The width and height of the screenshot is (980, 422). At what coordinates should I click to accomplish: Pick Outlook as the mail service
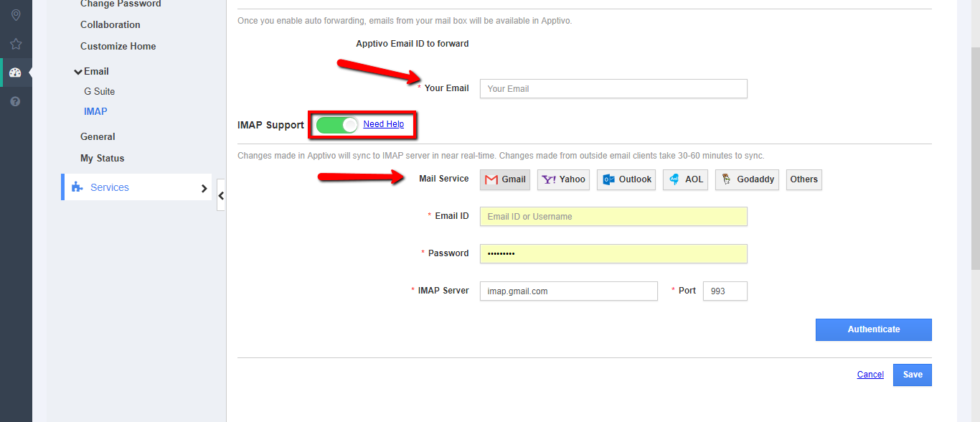[x=627, y=179]
